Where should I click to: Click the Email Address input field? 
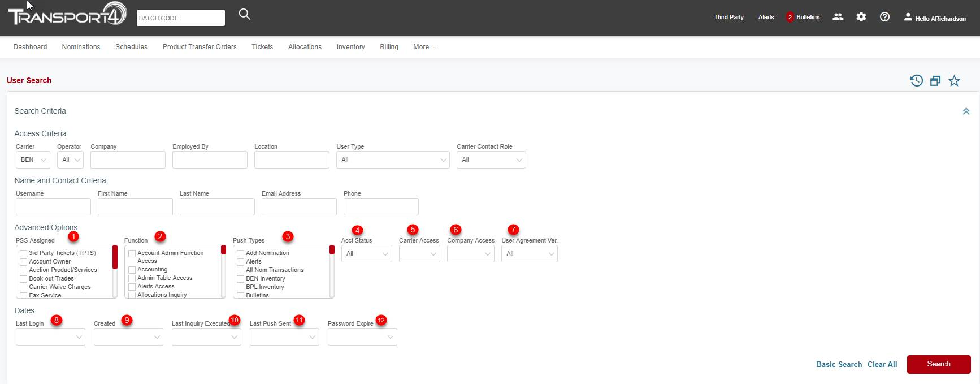[x=299, y=207]
